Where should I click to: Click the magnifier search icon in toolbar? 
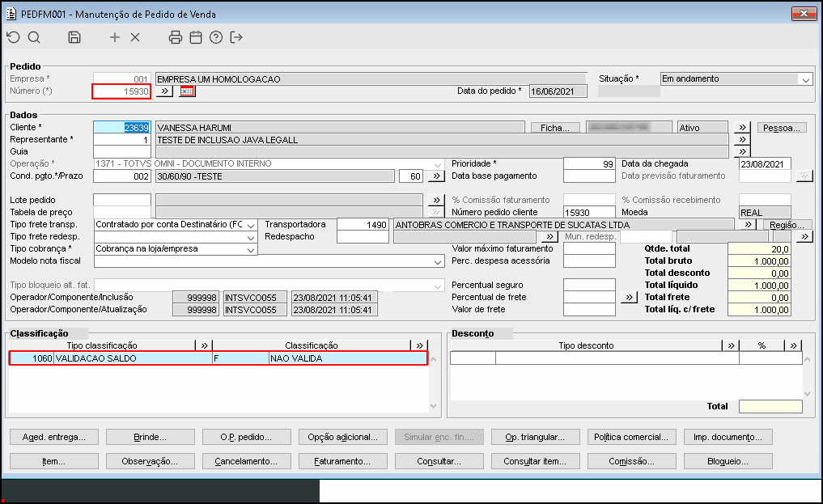click(x=34, y=37)
